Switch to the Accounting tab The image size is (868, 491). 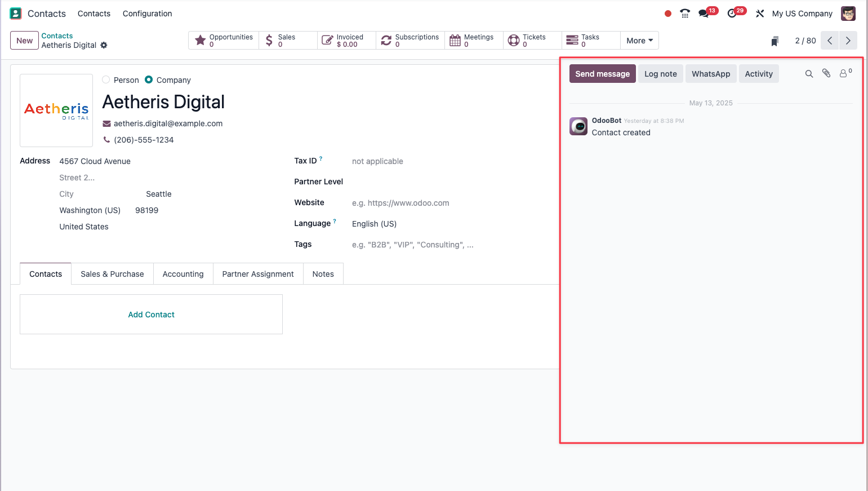coord(183,274)
